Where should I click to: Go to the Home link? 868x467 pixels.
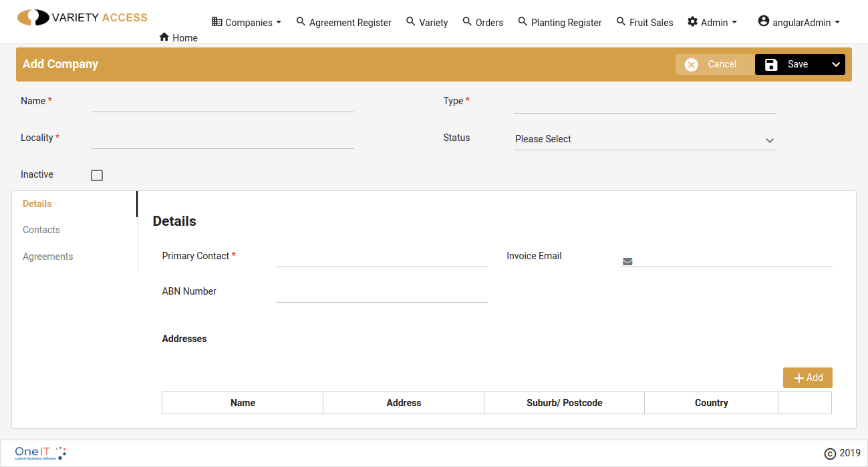click(x=178, y=37)
